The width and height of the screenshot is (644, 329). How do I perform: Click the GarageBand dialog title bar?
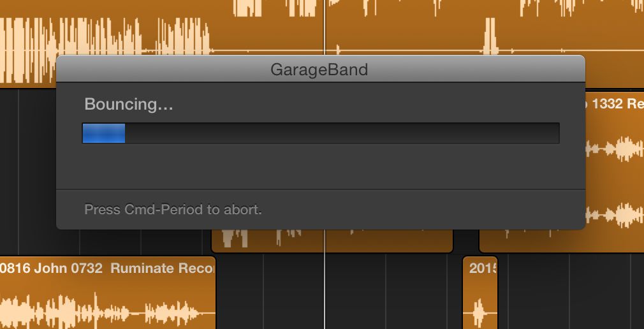click(x=319, y=69)
